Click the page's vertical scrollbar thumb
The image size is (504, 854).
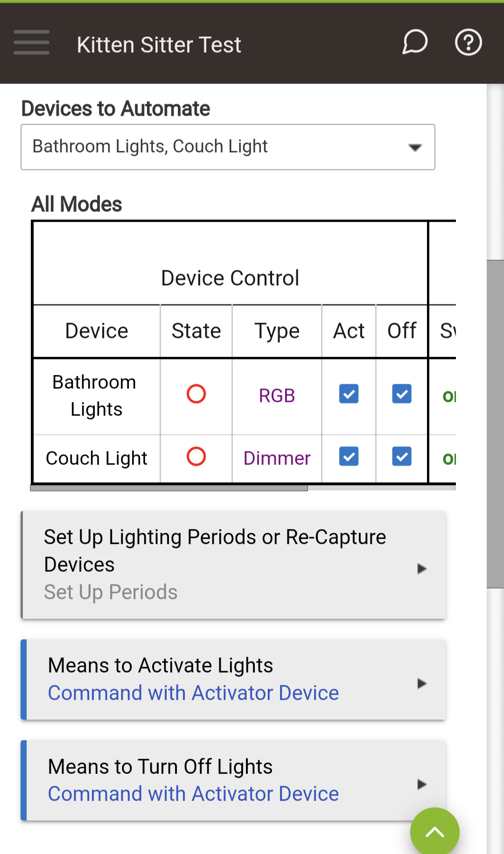pyautogui.click(x=495, y=424)
